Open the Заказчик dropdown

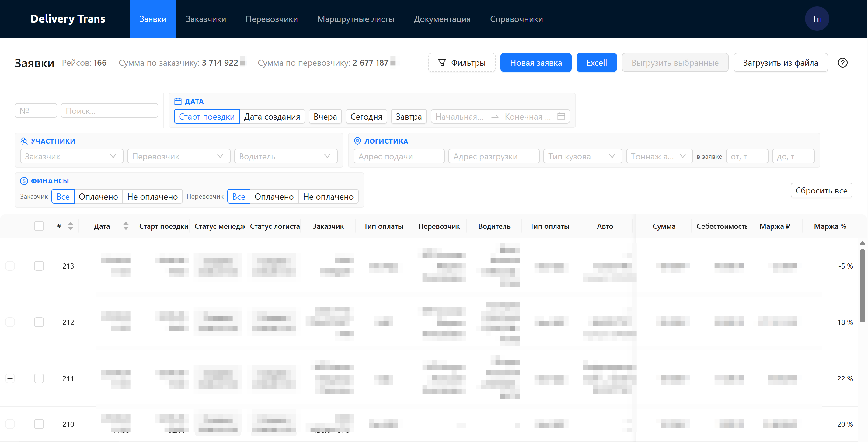71,156
